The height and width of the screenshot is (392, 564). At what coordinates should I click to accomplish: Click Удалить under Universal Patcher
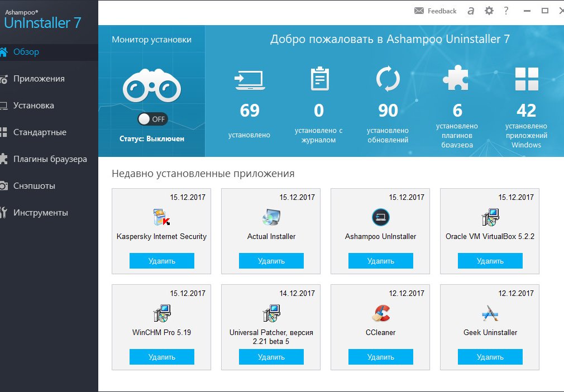(x=271, y=357)
